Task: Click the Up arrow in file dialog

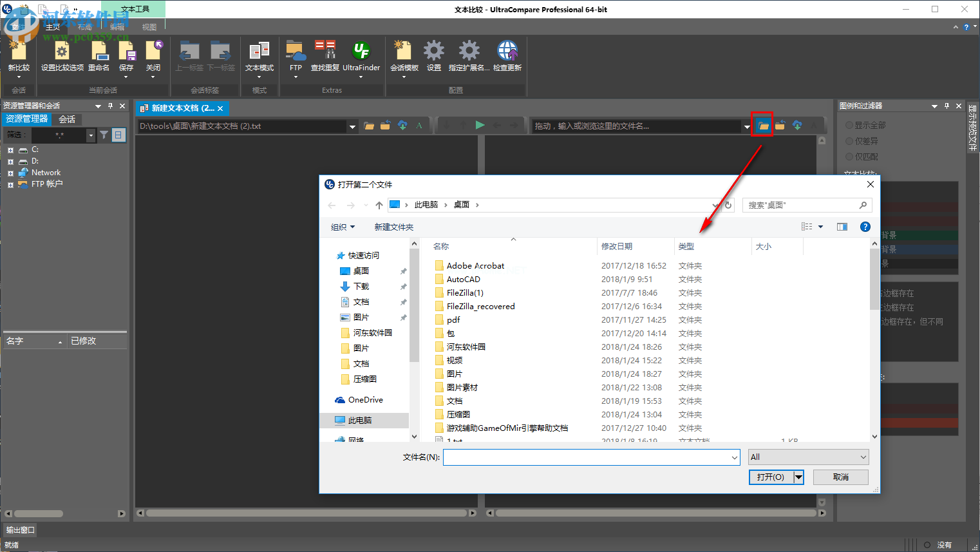Action: click(x=379, y=205)
